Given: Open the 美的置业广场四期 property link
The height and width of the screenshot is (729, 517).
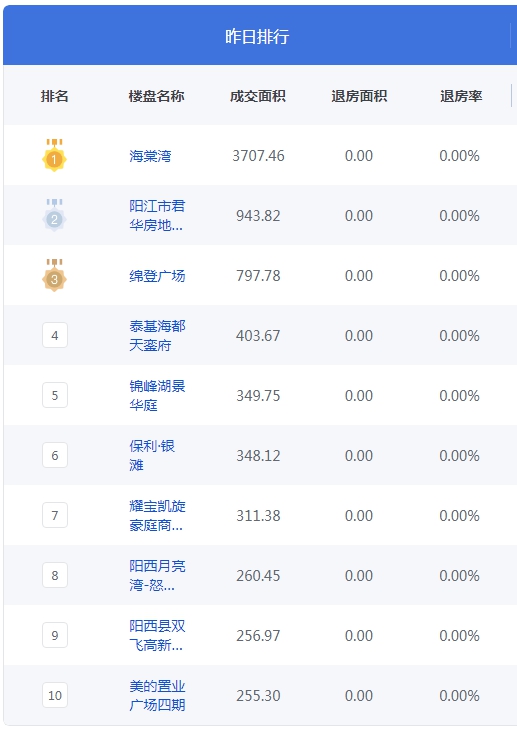Looking at the screenshot, I should click(157, 695).
